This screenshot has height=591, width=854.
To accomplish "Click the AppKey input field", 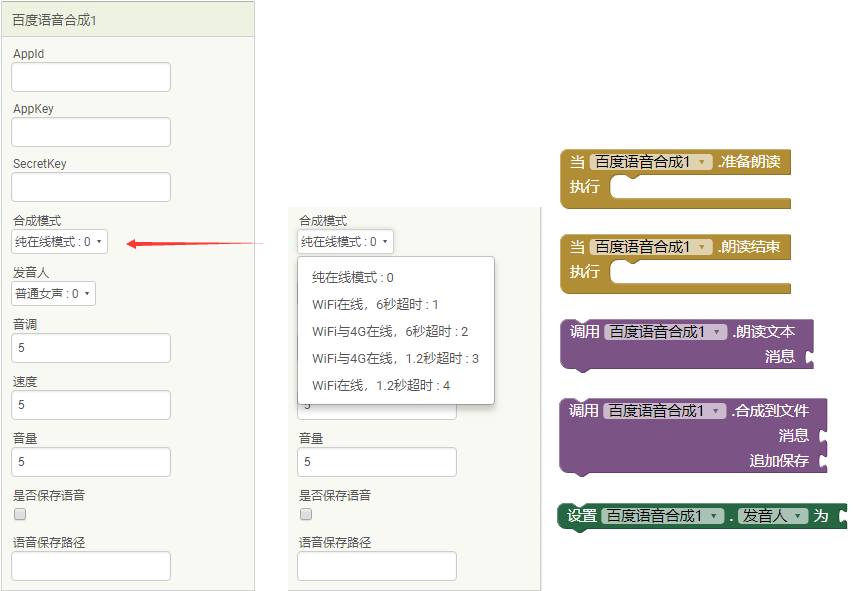I will pyautogui.click(x=91, y=132).
